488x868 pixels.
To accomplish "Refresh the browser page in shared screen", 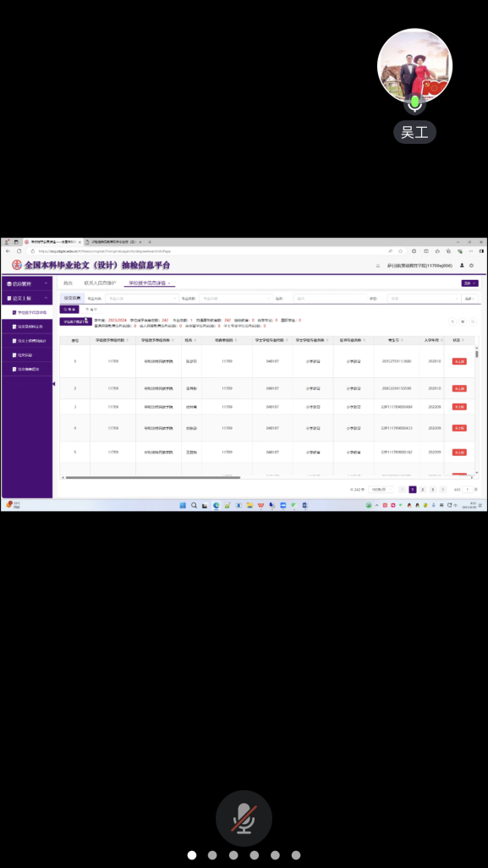I will [x=19, y=250].
